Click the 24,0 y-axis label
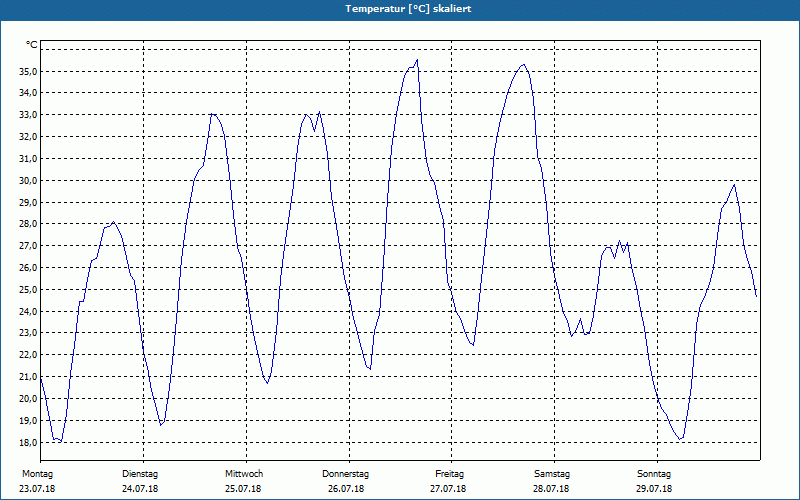This screenshot has width=800, height=500. click(28, 312)
